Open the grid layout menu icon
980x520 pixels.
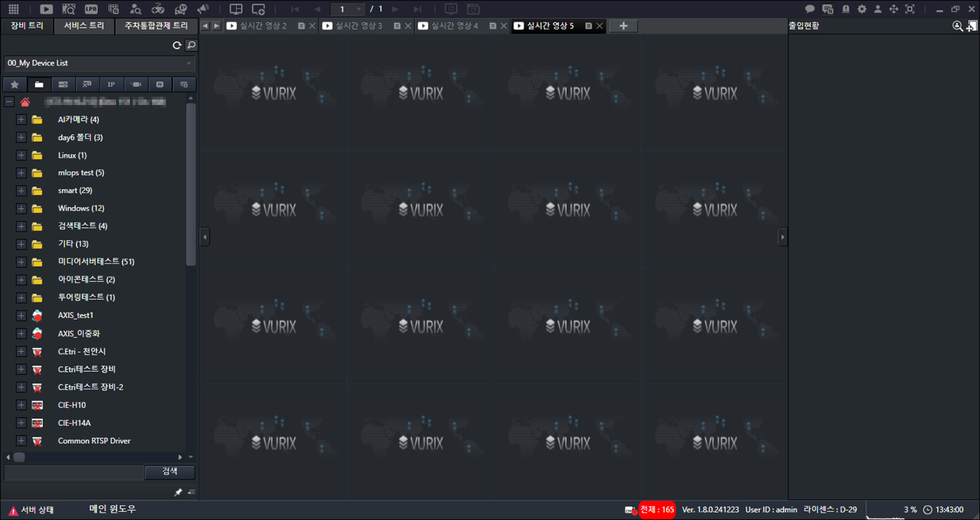pos(14,9)
